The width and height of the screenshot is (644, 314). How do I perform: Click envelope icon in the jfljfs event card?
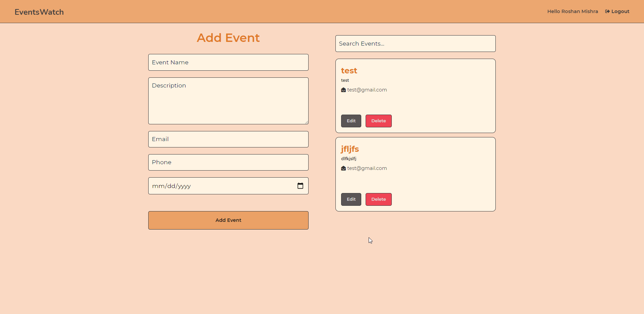coord(343,168)
